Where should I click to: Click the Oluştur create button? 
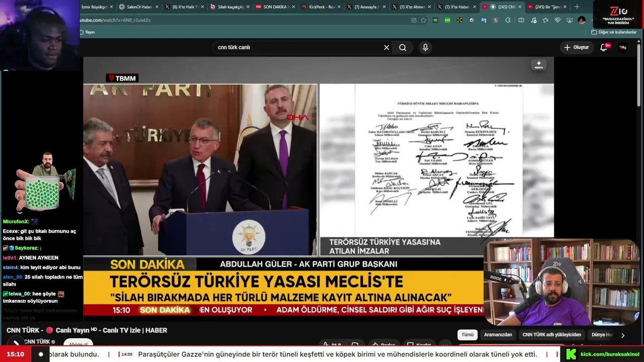coord(576,47)
